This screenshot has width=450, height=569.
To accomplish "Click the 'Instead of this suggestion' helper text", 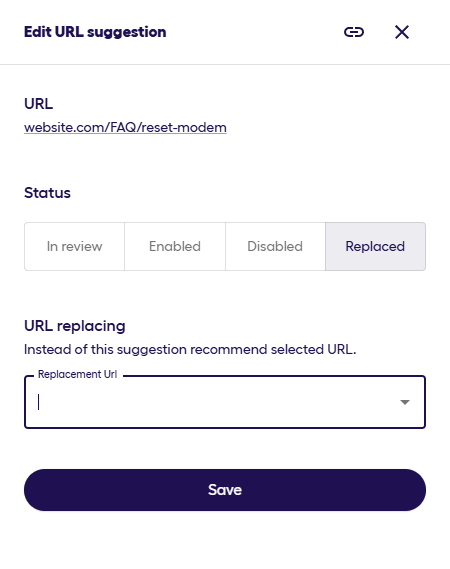I will pos(190,349).
